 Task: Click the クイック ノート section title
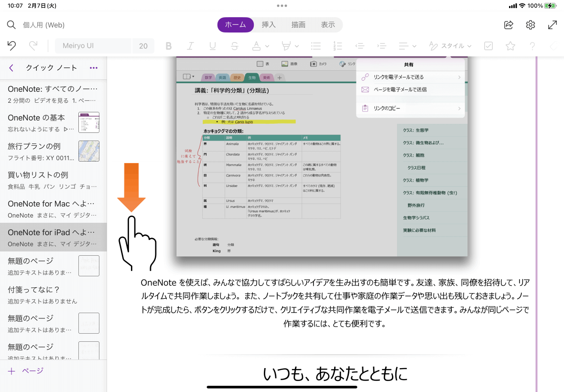(x=51, y=68)
